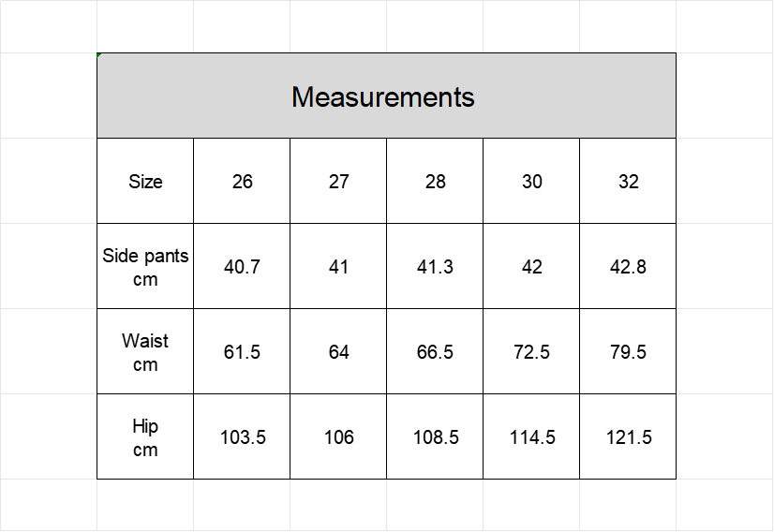Click the Hip cm label cell

click(145, 436)
